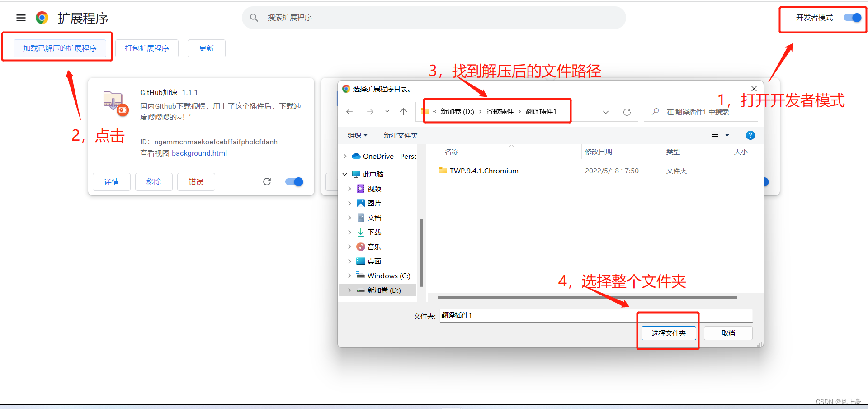868x409 pixels.
Task: Disable the GitHub加速 extension toggle
Action: pyautogui.click(x=294, y=181)
